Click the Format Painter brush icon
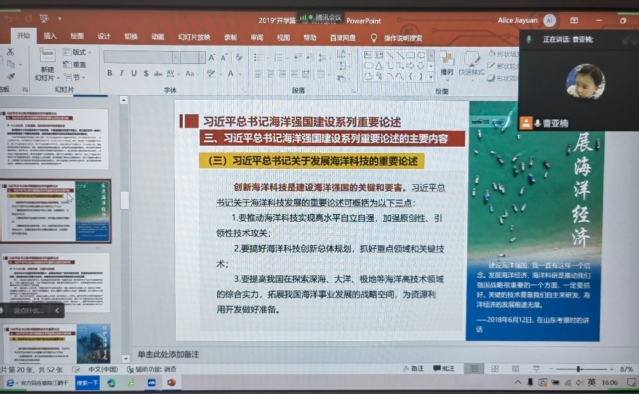The height and width of the screenshot is (394, 639). 11,77
